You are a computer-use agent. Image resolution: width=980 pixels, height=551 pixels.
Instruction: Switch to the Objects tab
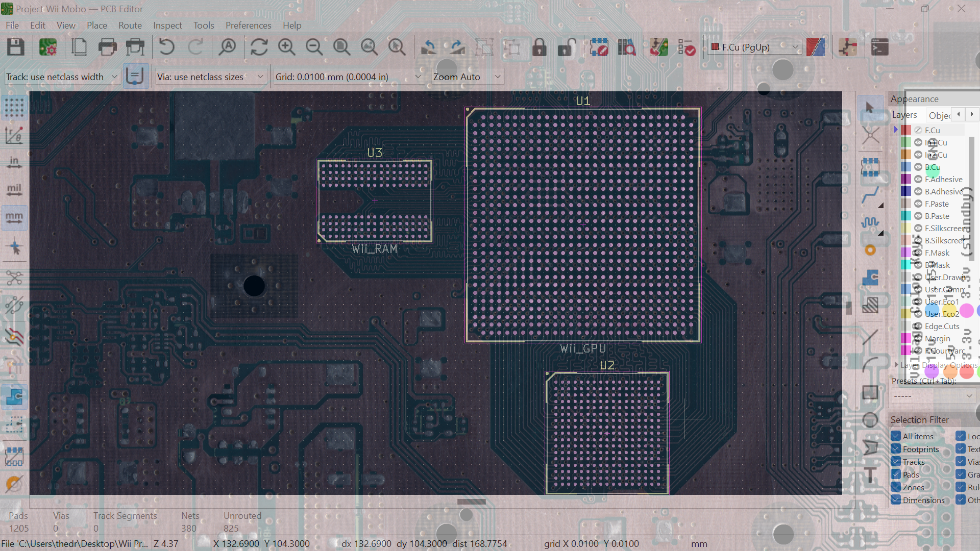point(939,115)
